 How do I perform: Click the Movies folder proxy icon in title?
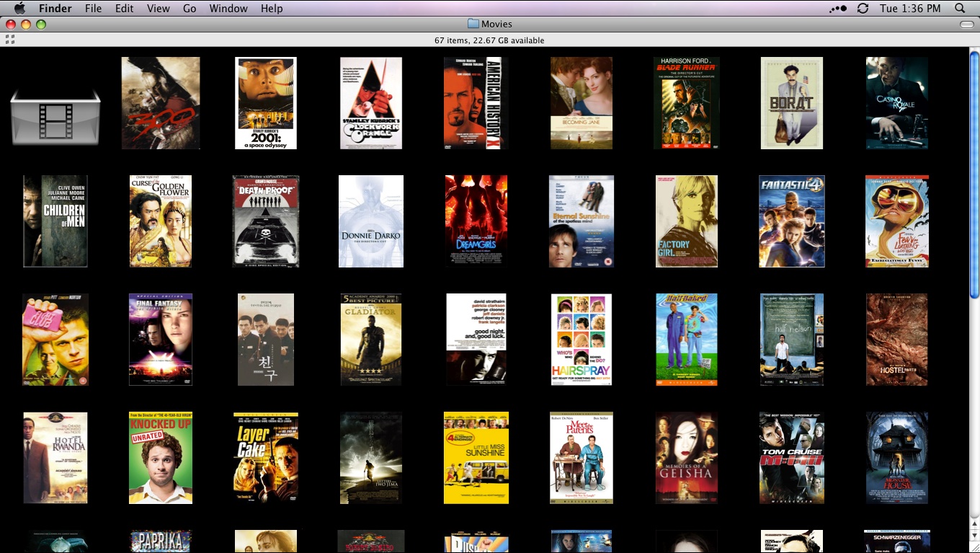(473, 24)
